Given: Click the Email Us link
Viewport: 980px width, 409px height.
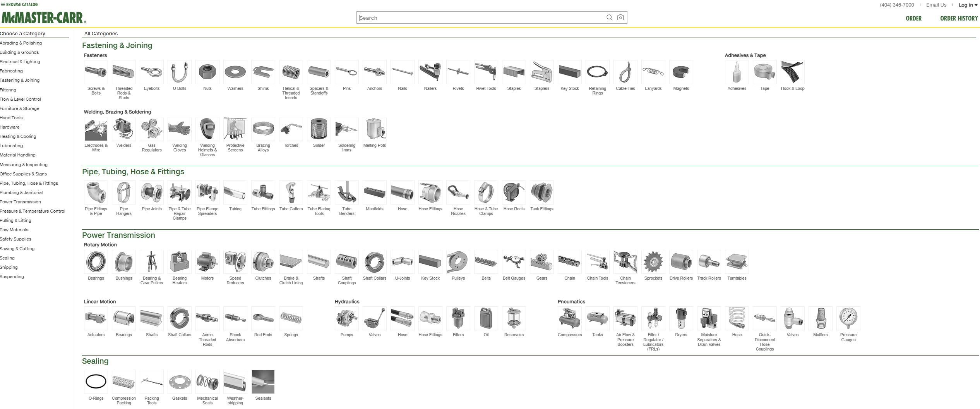Looking at the screenshot, I should pyautogui.click(x=936, y=5).
